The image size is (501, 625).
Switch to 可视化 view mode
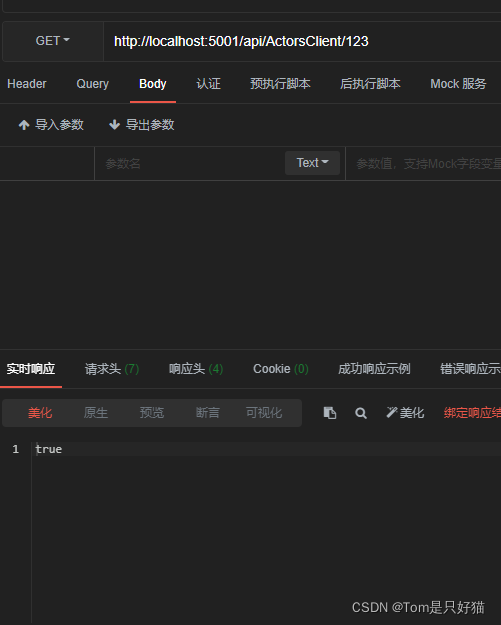pyautogui.click(x=264, y=413)
